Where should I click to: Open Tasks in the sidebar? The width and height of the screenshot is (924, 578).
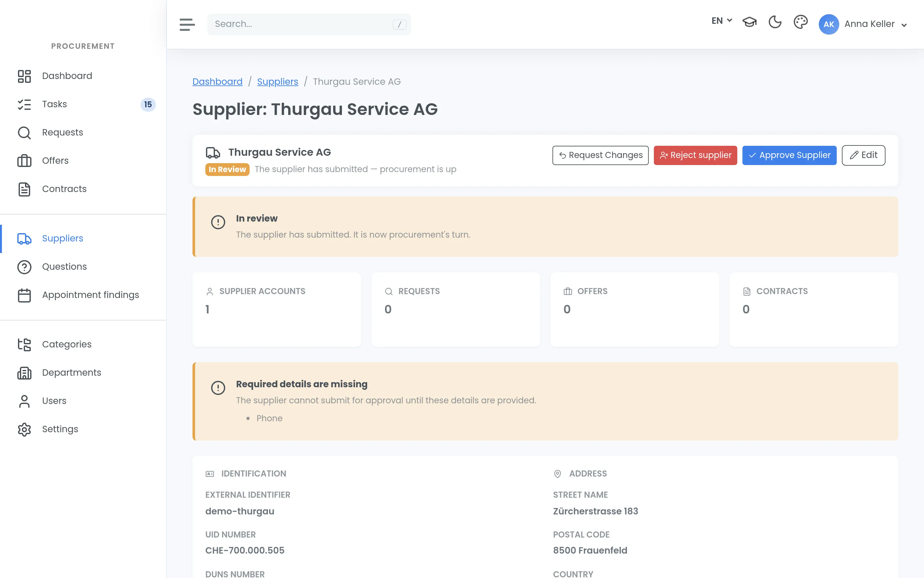[x=83, y=104]
